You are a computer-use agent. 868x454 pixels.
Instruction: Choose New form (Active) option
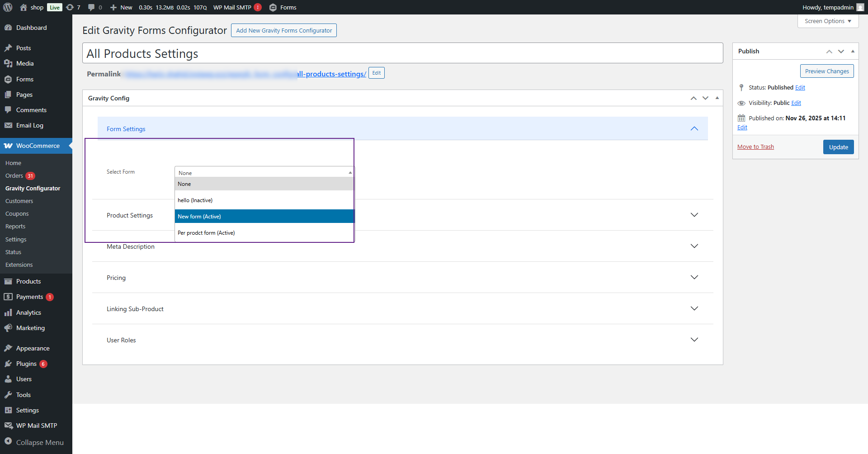point(264,216)
